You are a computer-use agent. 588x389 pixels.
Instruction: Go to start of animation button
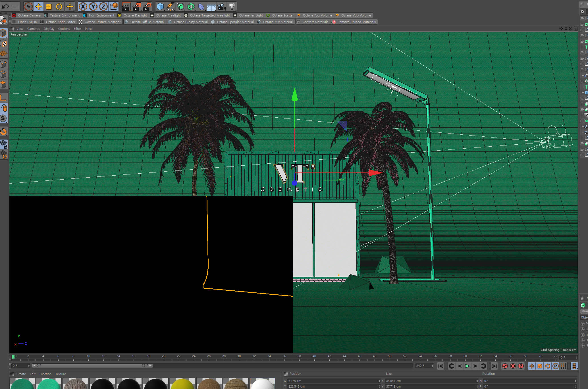441,366
